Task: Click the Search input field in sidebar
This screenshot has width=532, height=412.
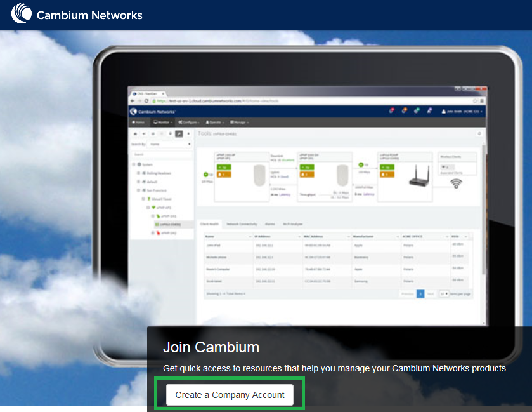Action: 162,154
